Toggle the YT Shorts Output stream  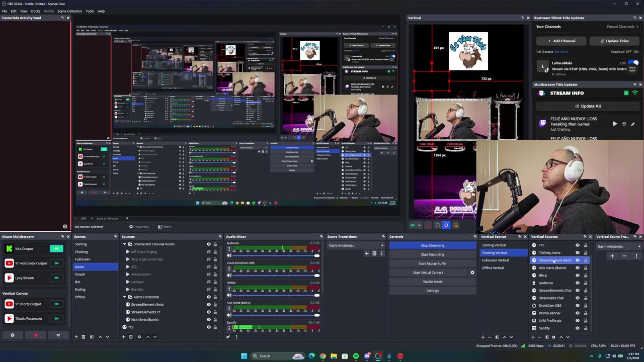56,304
